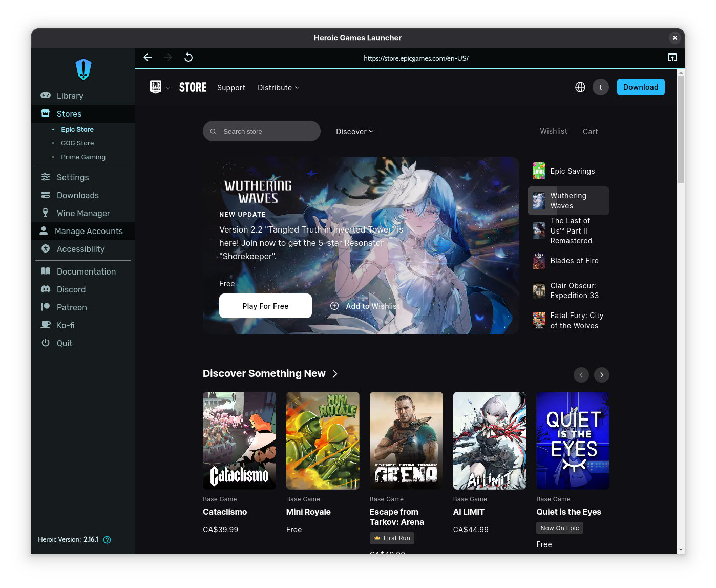
Task: Expand the Discover dropdown
Action: click(x=354, y=132)
